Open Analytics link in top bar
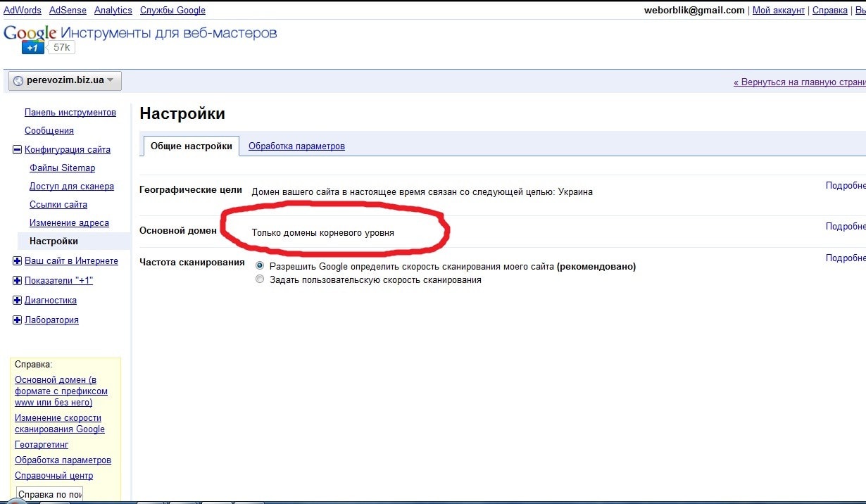Screen dimensions: 866x504 [x=113, y=10]
